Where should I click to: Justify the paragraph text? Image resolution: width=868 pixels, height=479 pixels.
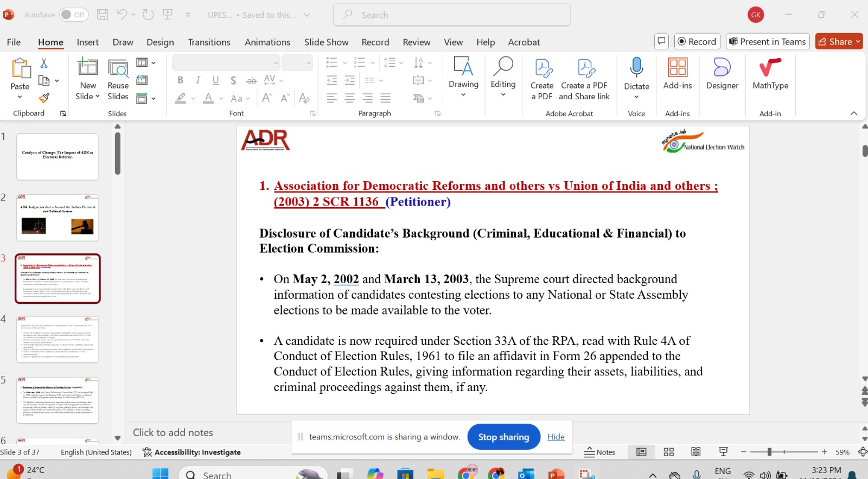point(386,98)
